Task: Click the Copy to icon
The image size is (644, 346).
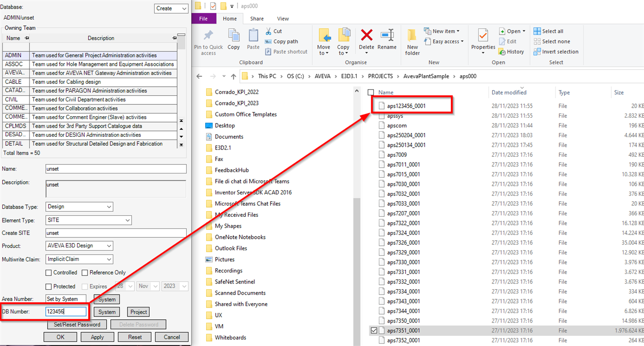Action: [x=344, y=36]
